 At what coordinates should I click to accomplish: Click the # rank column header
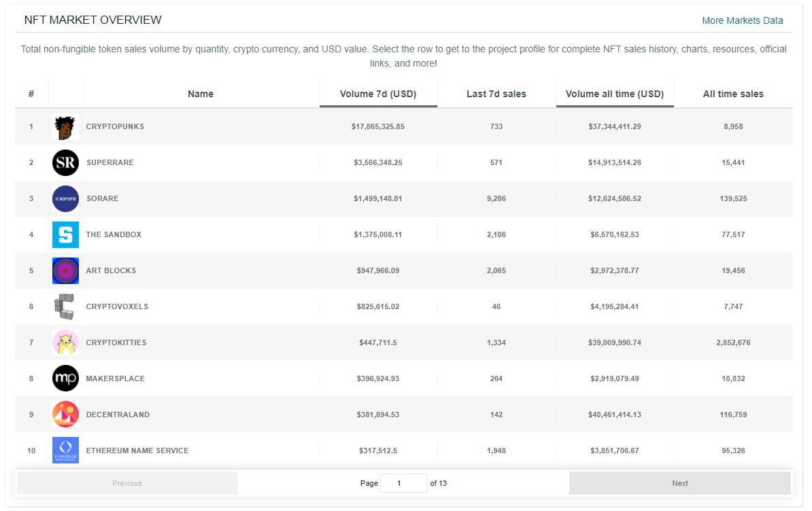(x=31, y=94)
